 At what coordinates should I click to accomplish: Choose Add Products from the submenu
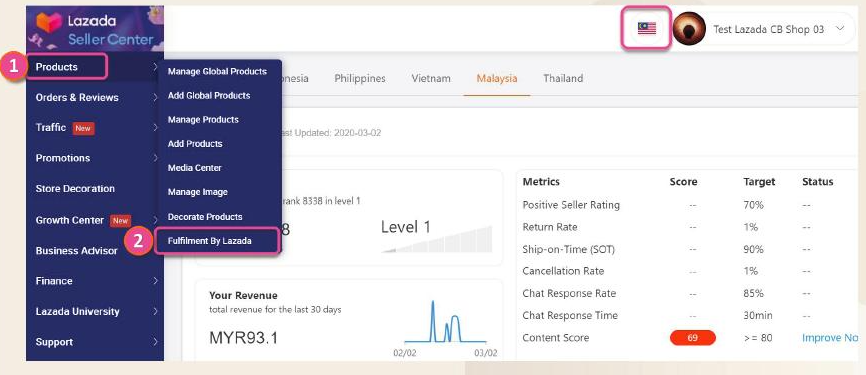click(195, 144)
